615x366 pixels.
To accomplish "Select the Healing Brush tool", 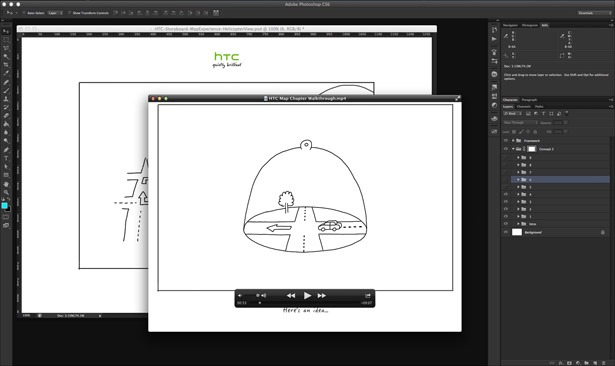I will 6,82.
